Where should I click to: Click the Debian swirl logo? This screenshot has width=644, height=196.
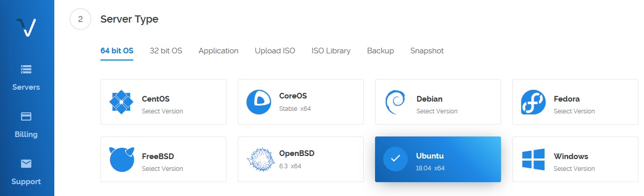395,102
